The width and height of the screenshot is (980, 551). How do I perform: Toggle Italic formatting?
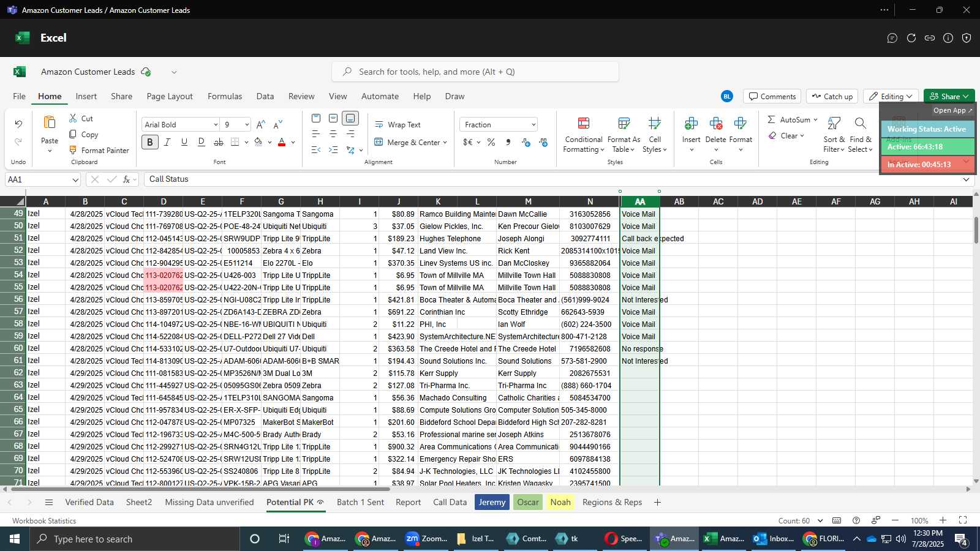(x=167, y=142)
